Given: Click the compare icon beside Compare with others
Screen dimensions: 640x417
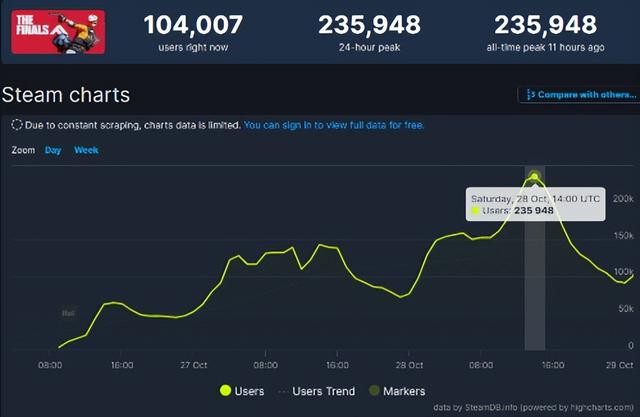Looking at the screenshot, I should tap(530, 95).
